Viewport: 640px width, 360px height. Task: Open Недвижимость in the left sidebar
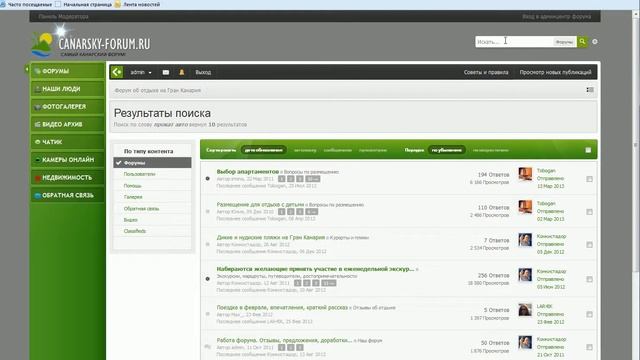tap(68, 178)
